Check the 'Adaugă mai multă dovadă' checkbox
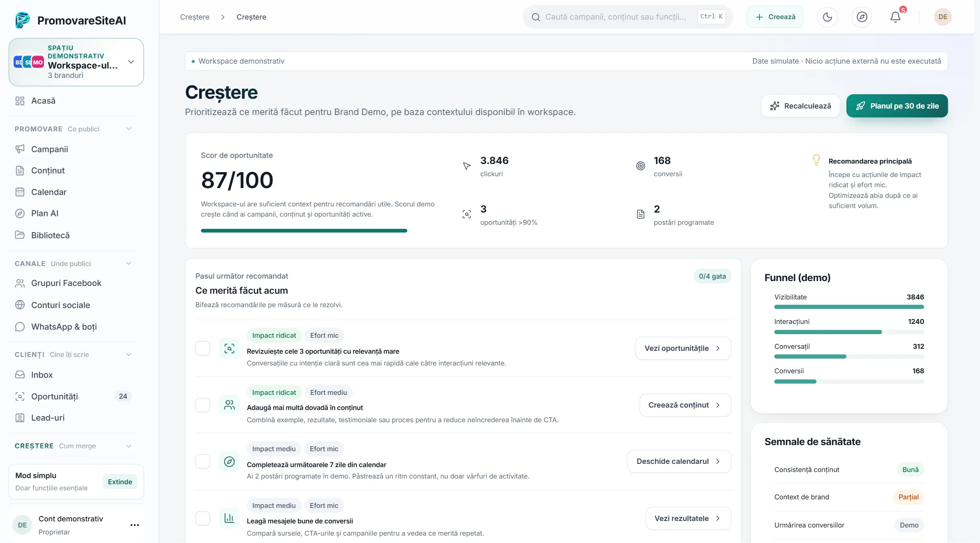The width and height of the screenshot is (980, 543). click(x=203, y=405)
